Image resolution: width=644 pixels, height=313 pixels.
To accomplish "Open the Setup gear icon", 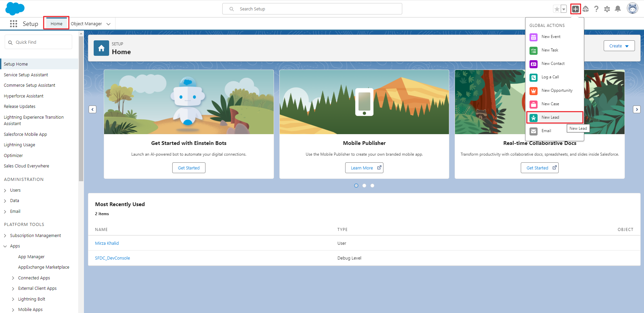I will coord(607,9).
